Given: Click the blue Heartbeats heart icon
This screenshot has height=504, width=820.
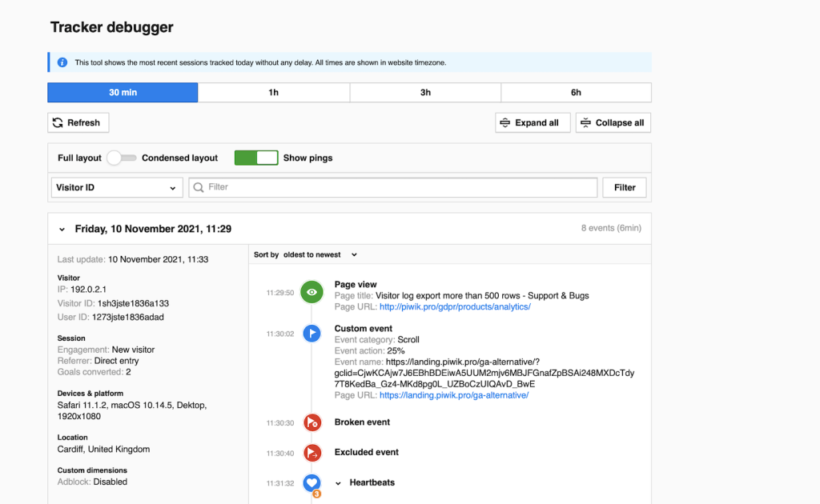Looking at the screenshot, I should tap(312, 482).
